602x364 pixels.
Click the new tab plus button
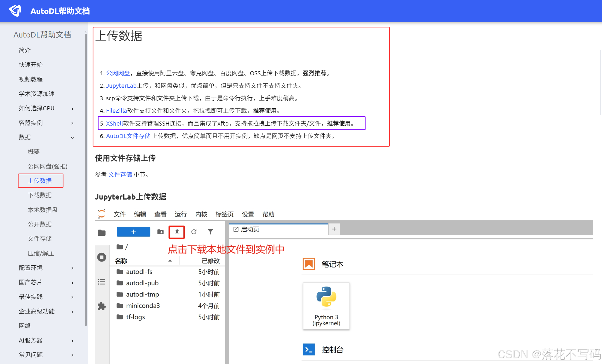pyautogui.click(x=334, y=229)
